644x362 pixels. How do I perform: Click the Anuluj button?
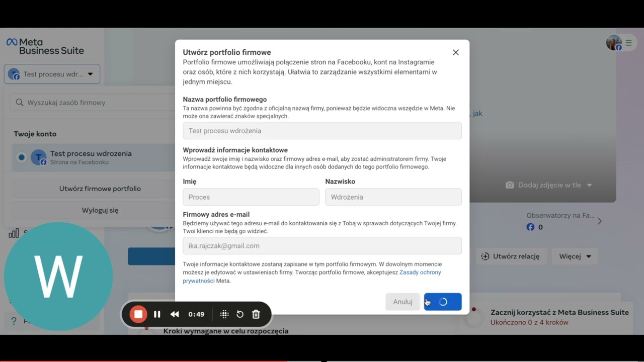(403, 302)
